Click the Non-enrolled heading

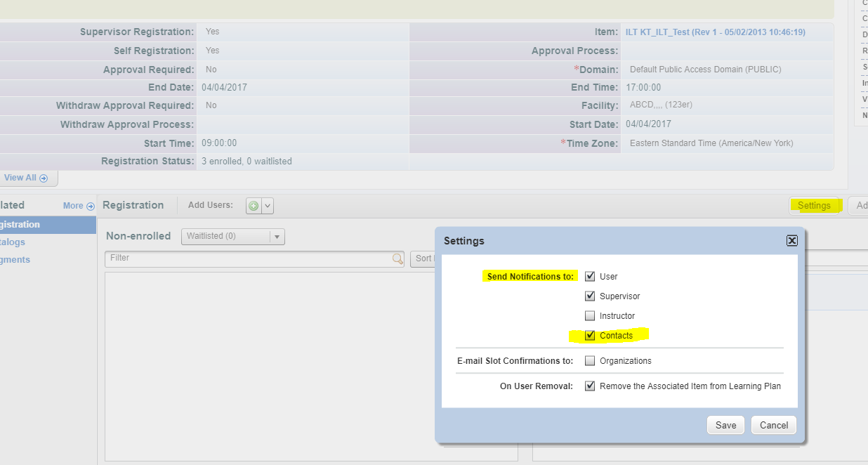138,236
